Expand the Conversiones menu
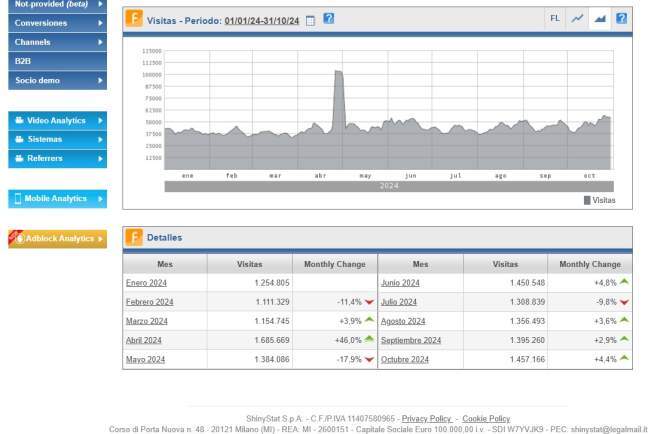 57,23
